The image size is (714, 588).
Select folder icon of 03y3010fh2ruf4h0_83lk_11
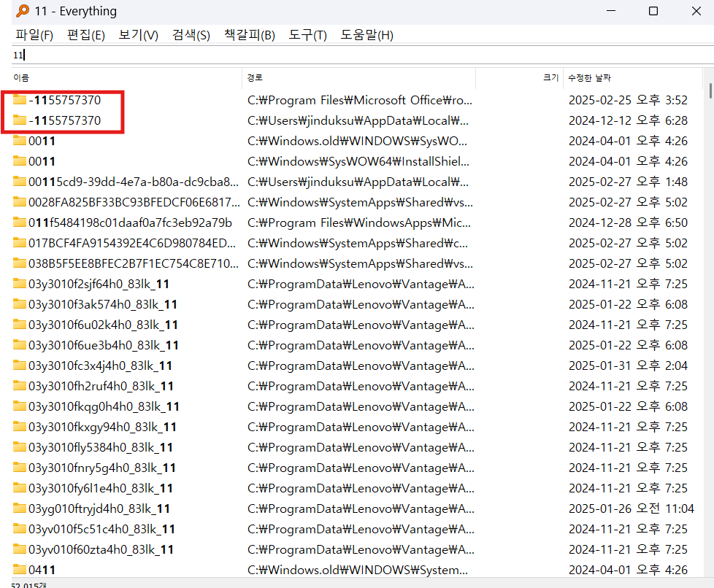pyautogui.click(x=20, y=386)
